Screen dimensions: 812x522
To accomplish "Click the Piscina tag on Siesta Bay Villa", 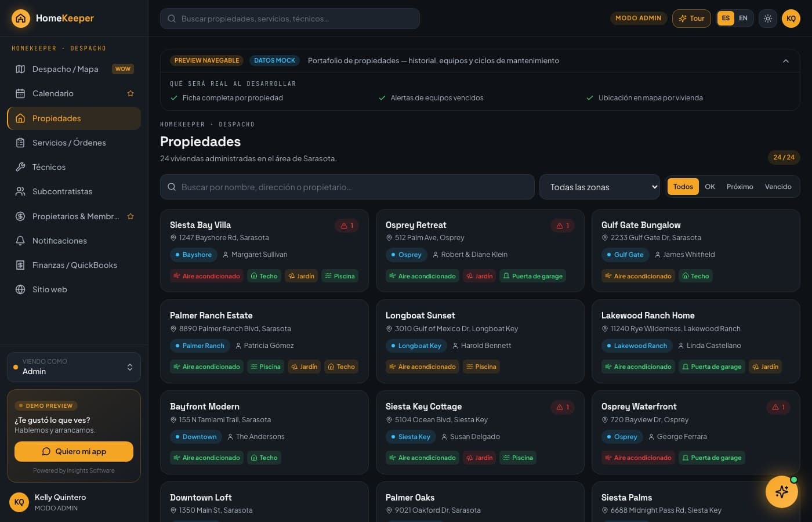I will [x=340, y=276].
